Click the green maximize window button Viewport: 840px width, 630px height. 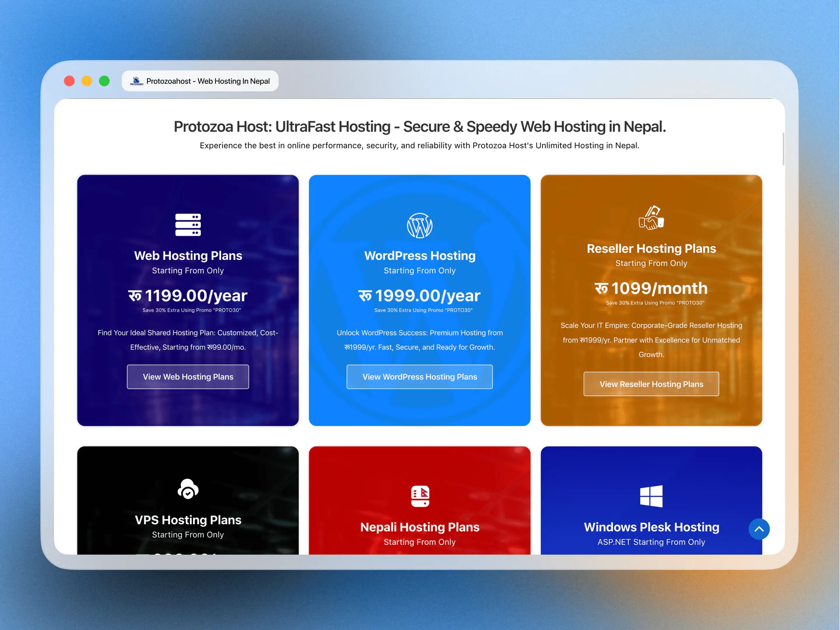tap(104, 81)
